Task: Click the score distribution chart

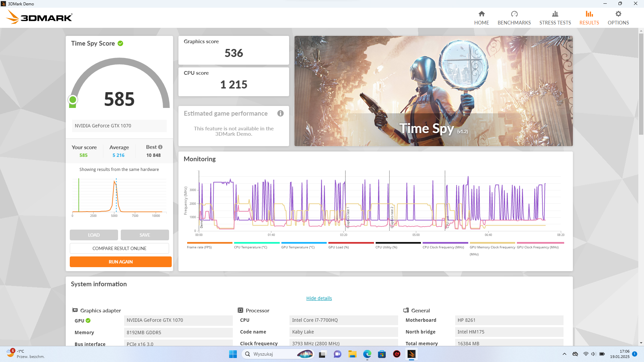Action: [x=119, y=198]
